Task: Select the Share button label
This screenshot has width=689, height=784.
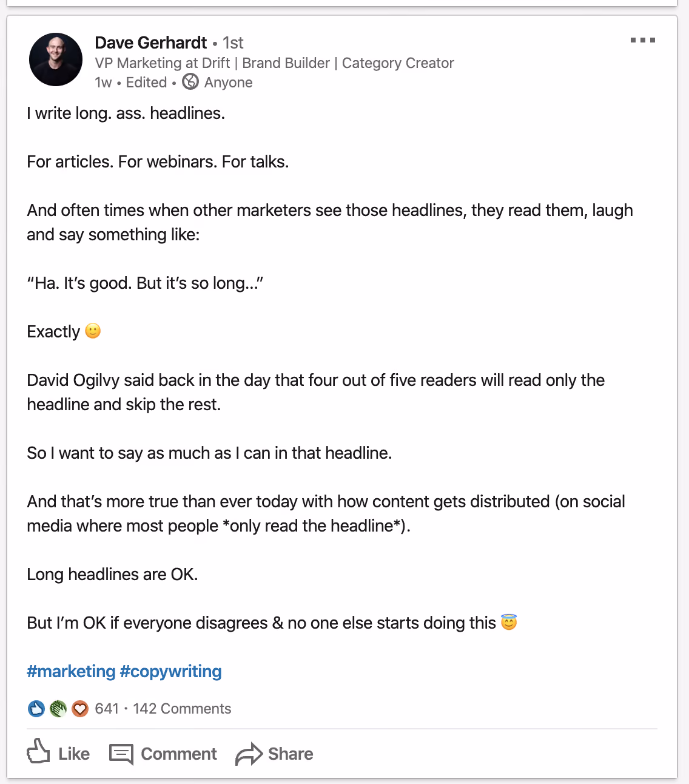Action: coord(291,754)
